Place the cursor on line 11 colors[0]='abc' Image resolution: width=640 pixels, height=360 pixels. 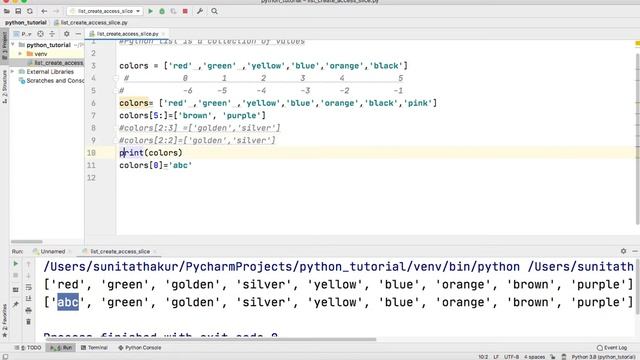pos(156,165)
